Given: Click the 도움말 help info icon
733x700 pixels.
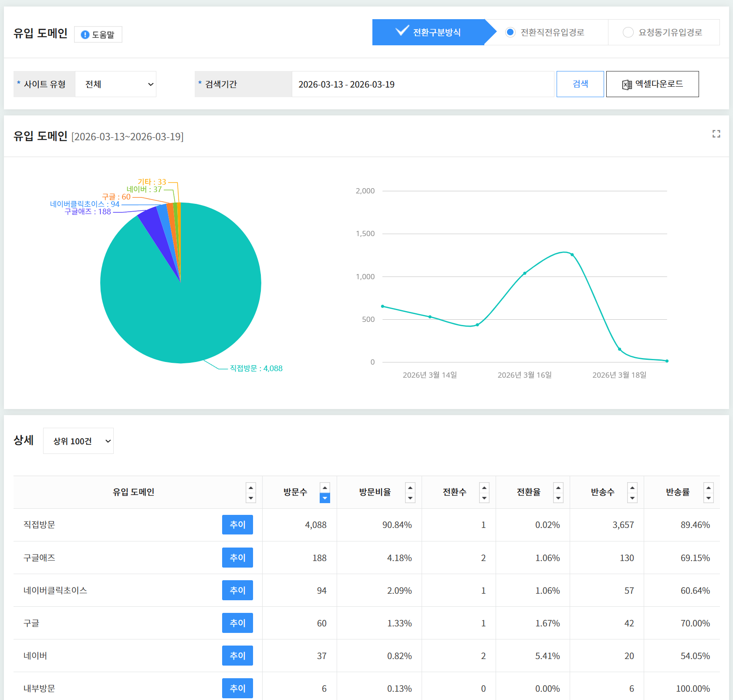Looking at the screenshot, I should [85, 35].
